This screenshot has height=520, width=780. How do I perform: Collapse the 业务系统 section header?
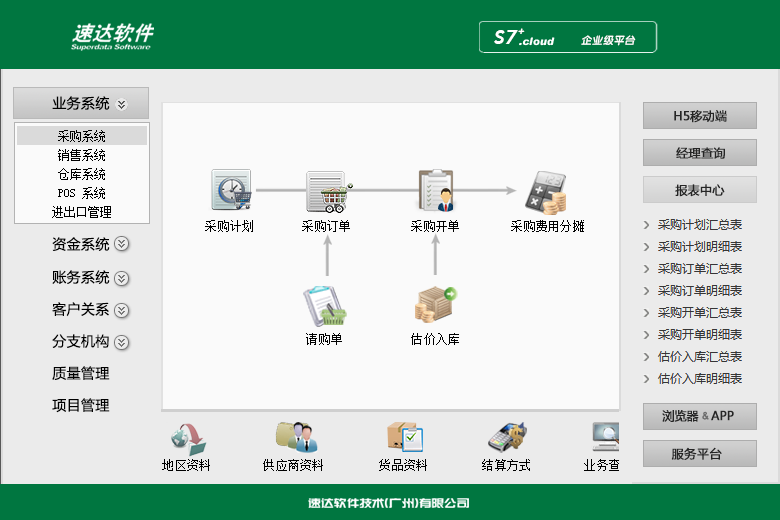(81, 103)
